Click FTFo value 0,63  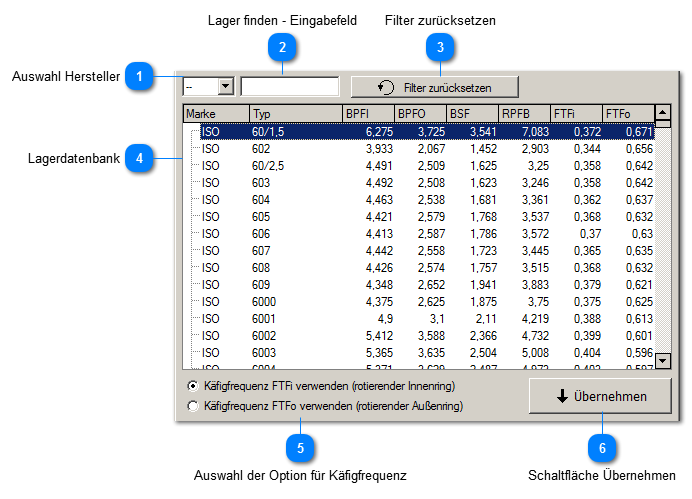point(642,234)
